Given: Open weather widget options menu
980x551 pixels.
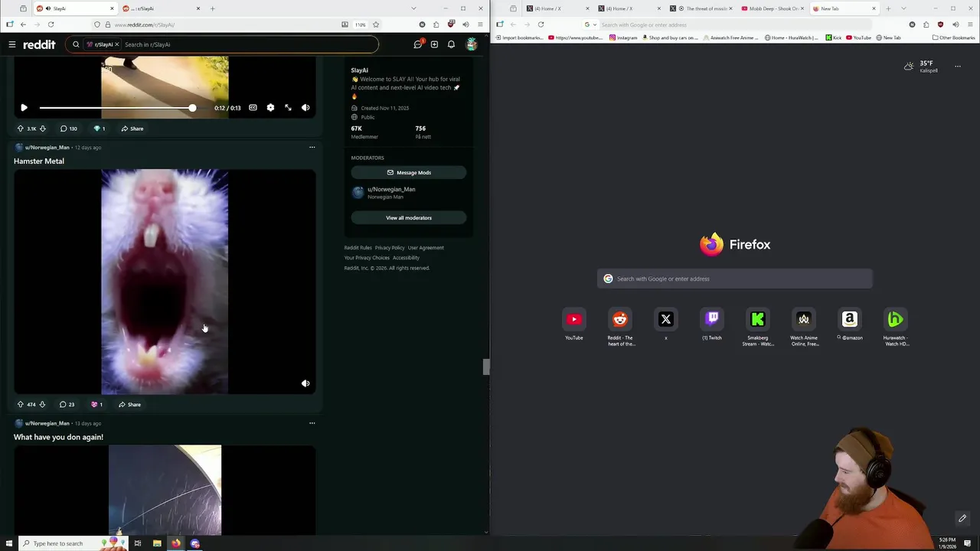Looking at the screenshot, I should [957, 67].
